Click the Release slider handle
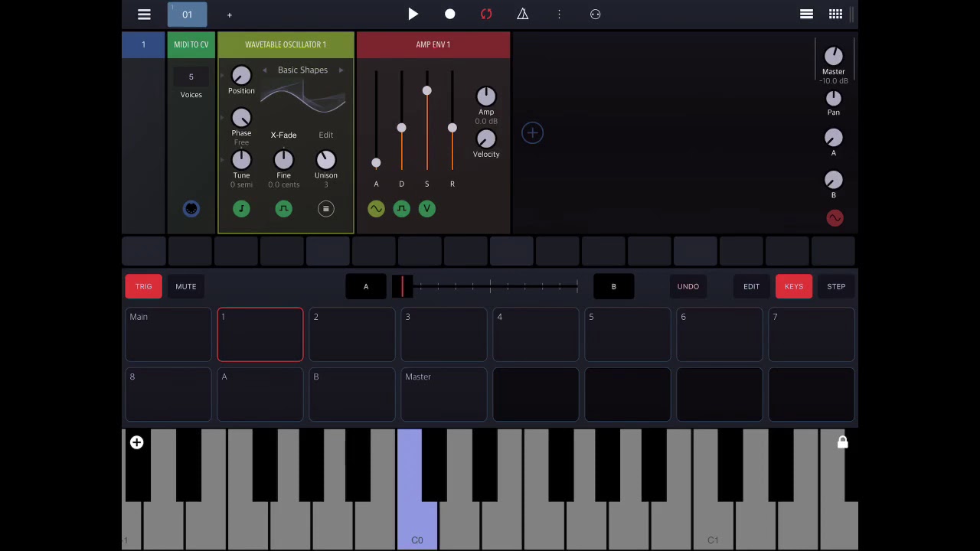 click(x=452, y=128)
